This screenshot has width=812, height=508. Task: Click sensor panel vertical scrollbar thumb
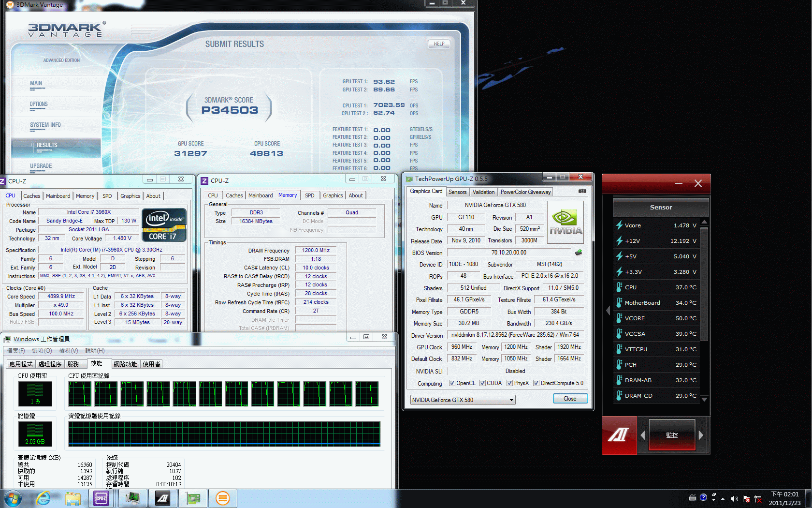[704, 284]
